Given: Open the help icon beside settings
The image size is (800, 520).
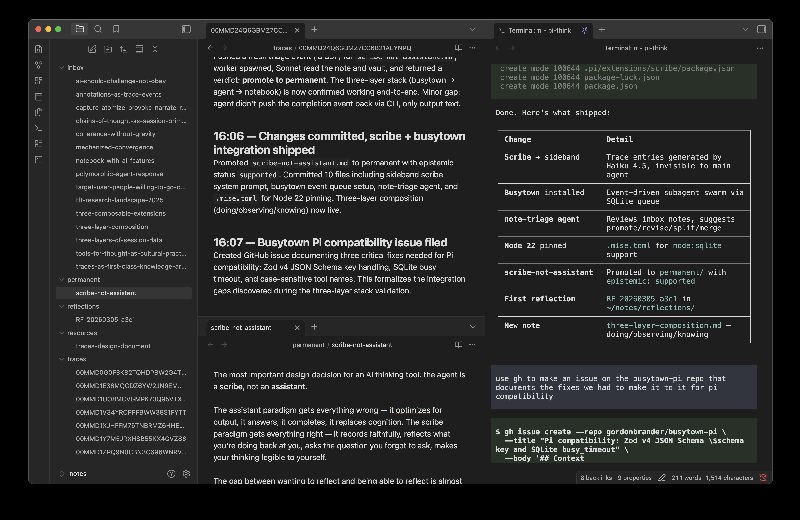Looking at the screenshot, I should click(170, 474).
